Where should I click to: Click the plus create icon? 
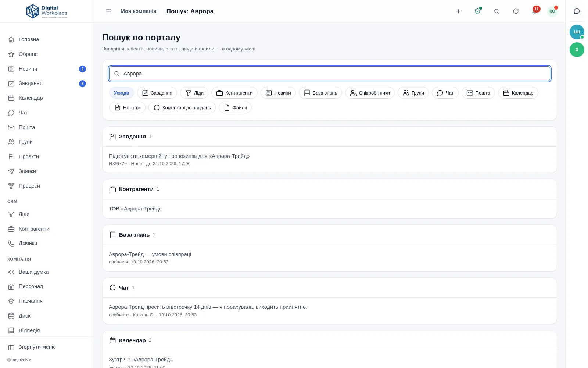coord(458,11)
